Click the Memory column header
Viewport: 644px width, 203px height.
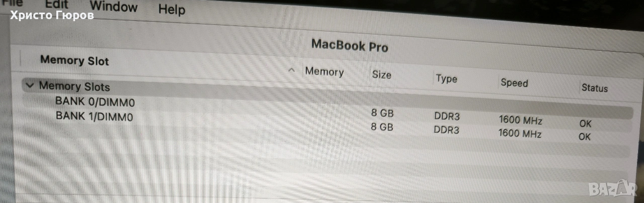click(x=324, y=72)
